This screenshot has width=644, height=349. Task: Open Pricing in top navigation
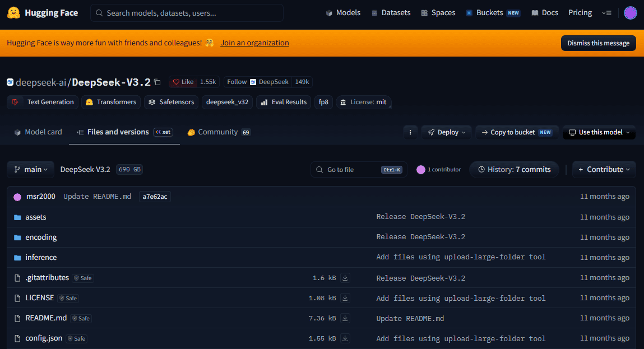pos(580,13)
